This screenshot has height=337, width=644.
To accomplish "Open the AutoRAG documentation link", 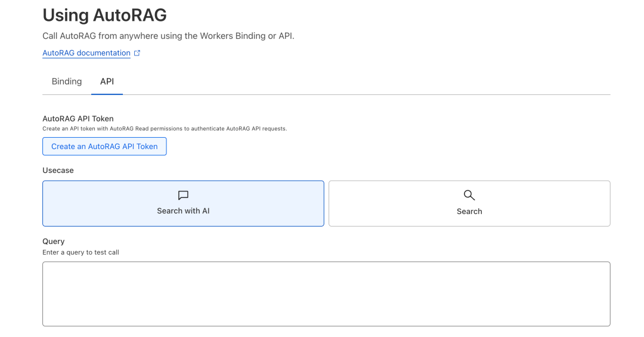I will pos(86,53).
